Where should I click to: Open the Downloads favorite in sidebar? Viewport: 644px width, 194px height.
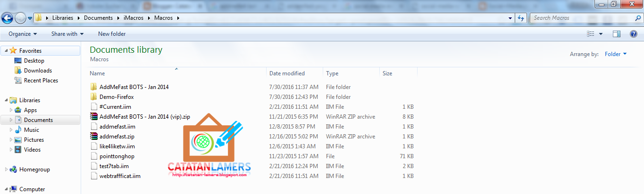point(38,71)
